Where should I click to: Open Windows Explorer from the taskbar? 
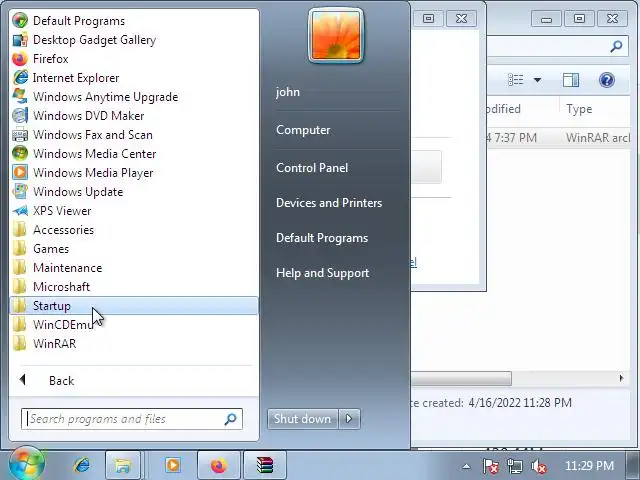(123, 465)
